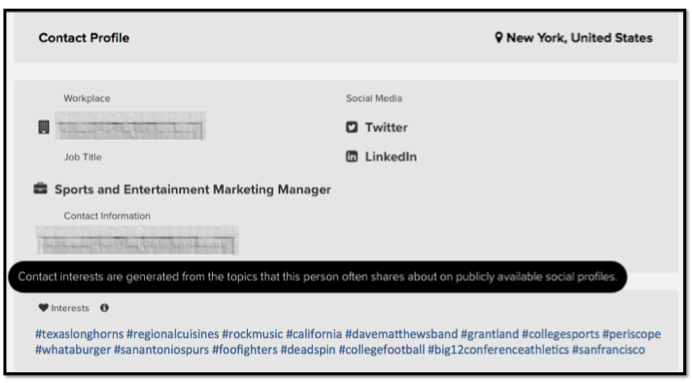Click the heart icon beside Interests
This screenshot has width=692, height=383.
[43, 308]
